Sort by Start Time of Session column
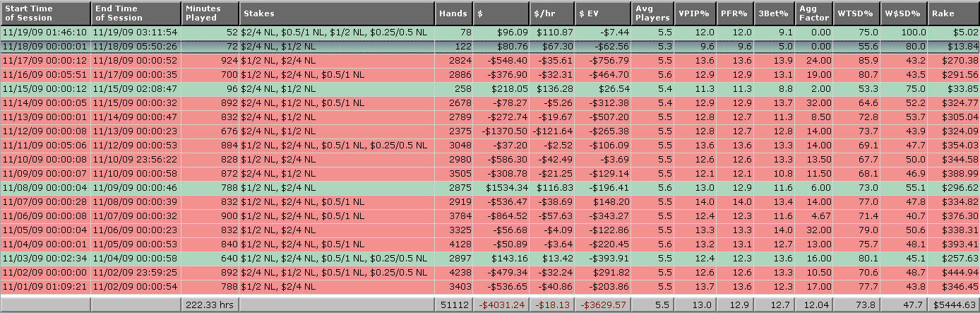This screenshot has width=980, height=313. 45,13
